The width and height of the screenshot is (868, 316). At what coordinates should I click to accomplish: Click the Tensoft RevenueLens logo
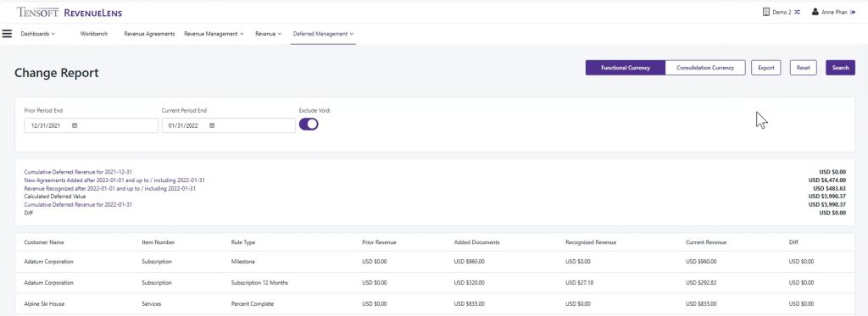coord(70,12)
